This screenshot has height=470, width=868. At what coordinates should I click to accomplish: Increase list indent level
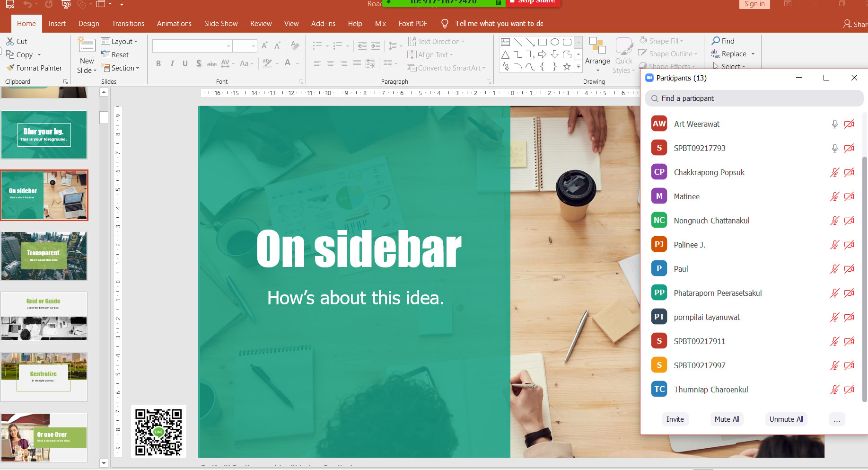[375, 46]
